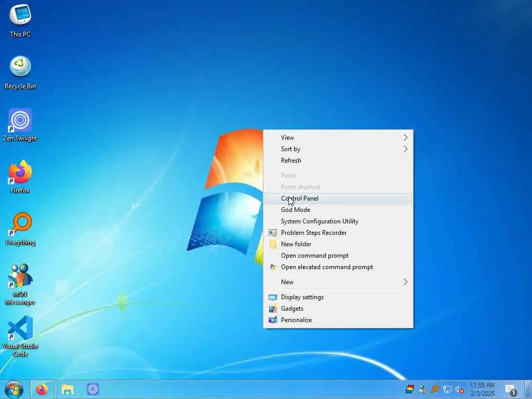The height and width of the screenshot is (399, 532).
Task: Open the This PC desktop icon
Action: pos(20,20)
